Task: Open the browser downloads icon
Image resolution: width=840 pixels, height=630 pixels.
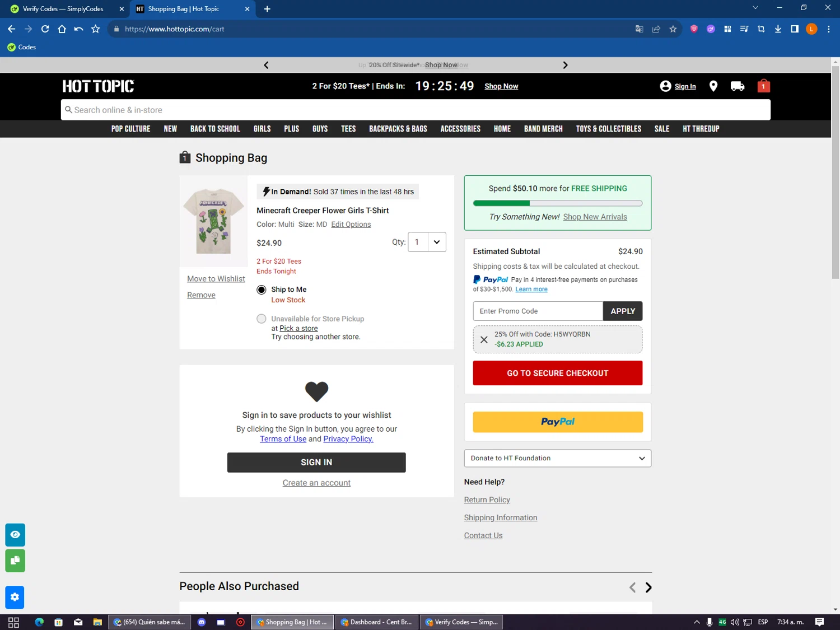Action: click(x=778, y=29)
